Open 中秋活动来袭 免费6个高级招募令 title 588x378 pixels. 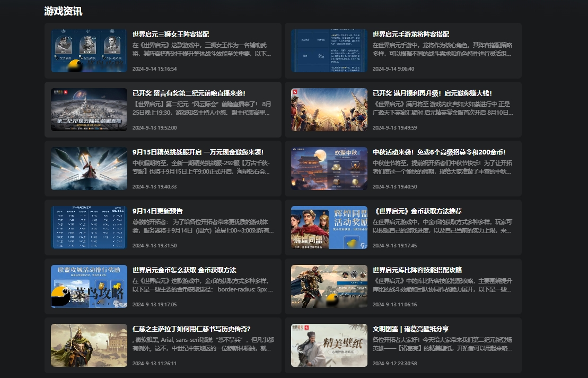point(439,152)
